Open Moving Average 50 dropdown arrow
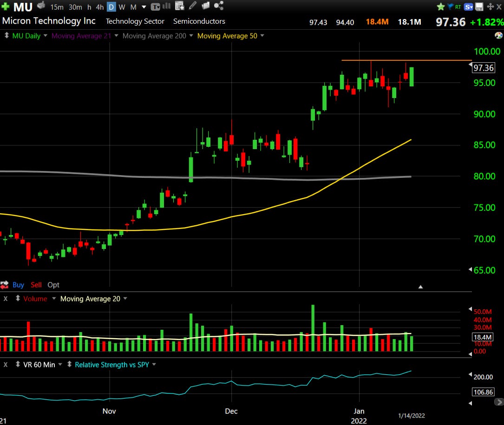 tap(262, 35)
